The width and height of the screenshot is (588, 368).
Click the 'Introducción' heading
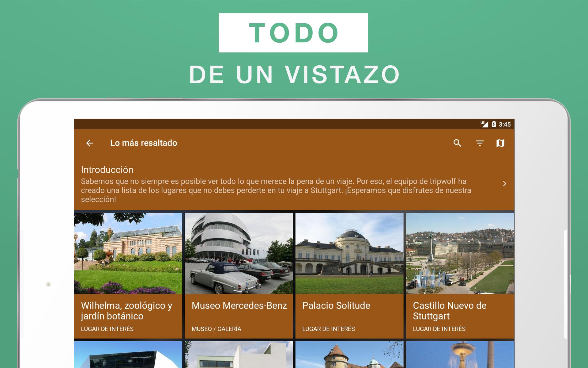coord(107,170)
